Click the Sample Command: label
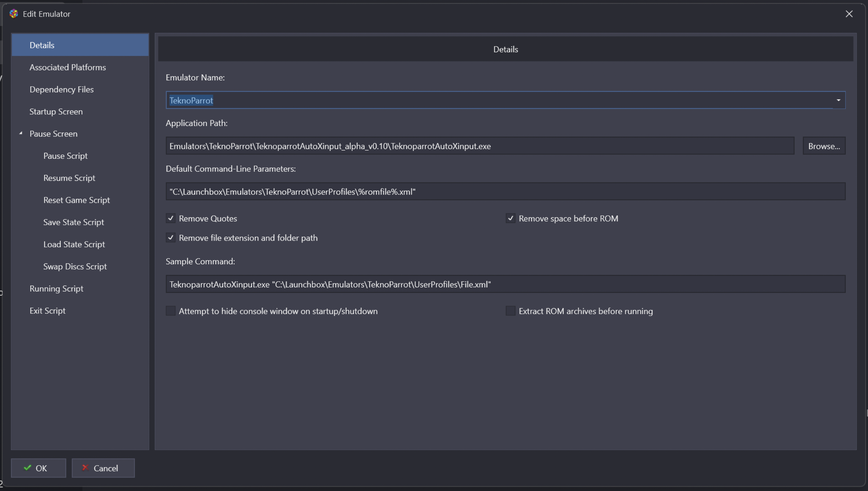Screen dimensions: 868x491 (200, 261)
